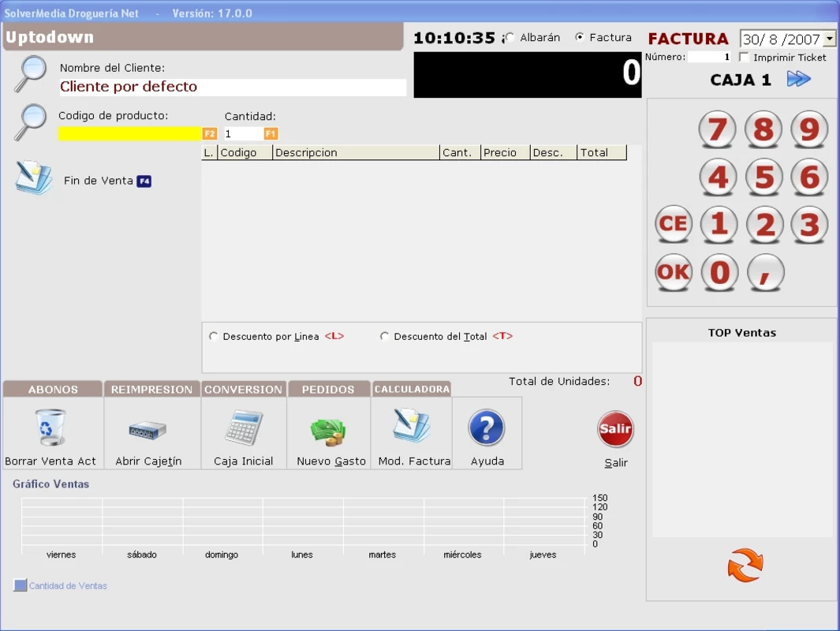Click the magnifier next to Codigo de producto
The width and height of the screenshot is (840, 631).
click(x=31, y=122)
